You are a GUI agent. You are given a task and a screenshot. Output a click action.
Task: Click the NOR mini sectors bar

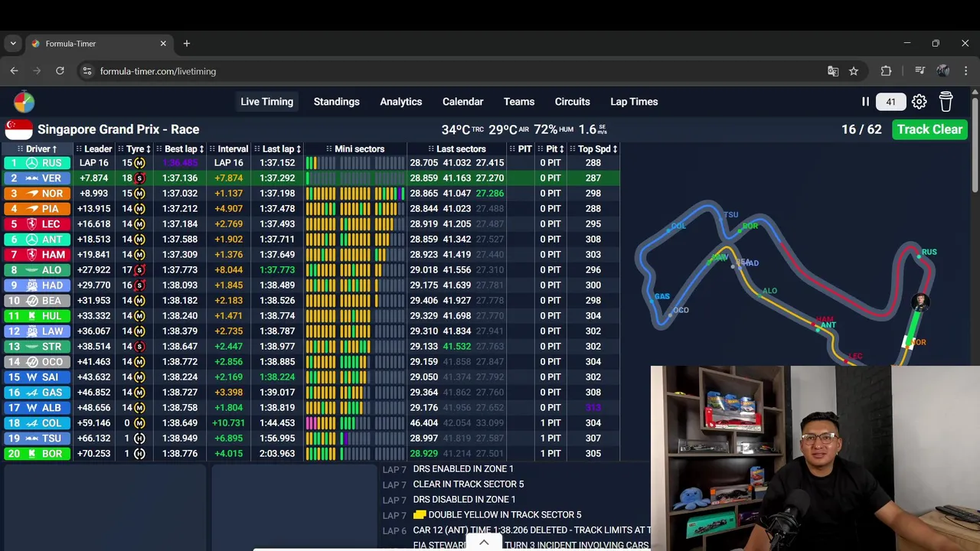pos(355,194)
